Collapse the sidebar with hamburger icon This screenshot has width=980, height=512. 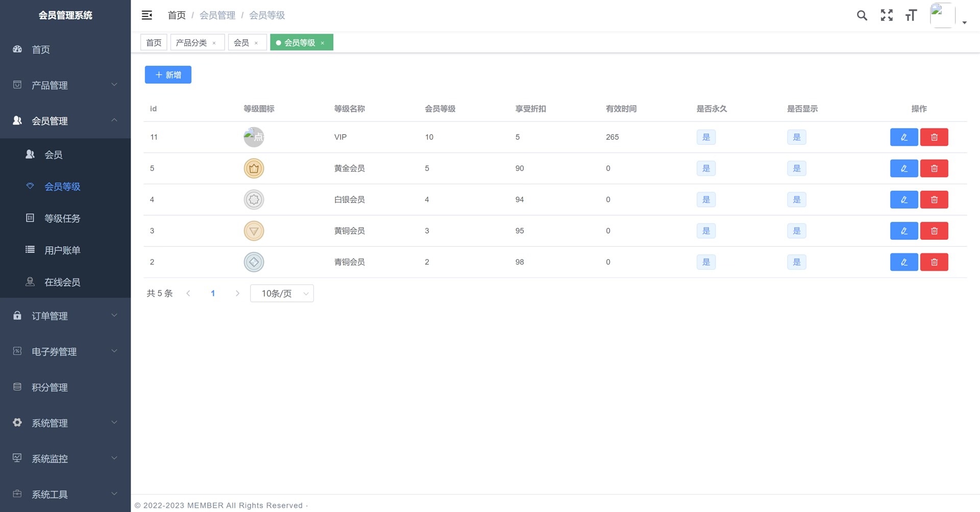147,15
